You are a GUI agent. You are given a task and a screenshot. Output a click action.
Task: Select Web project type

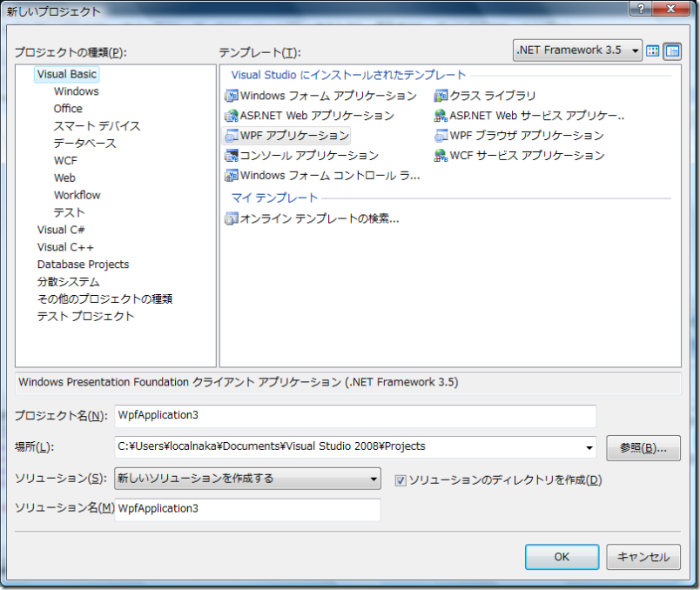64,178
